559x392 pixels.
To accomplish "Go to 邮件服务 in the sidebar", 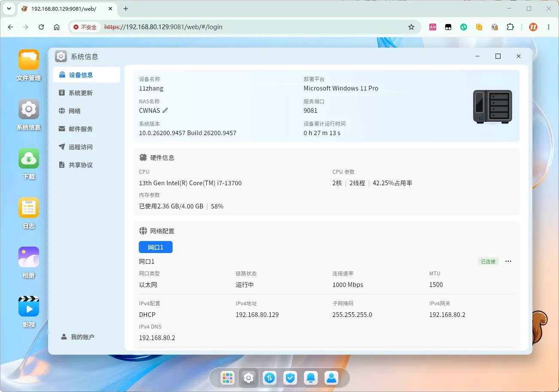I will (87, 129).
